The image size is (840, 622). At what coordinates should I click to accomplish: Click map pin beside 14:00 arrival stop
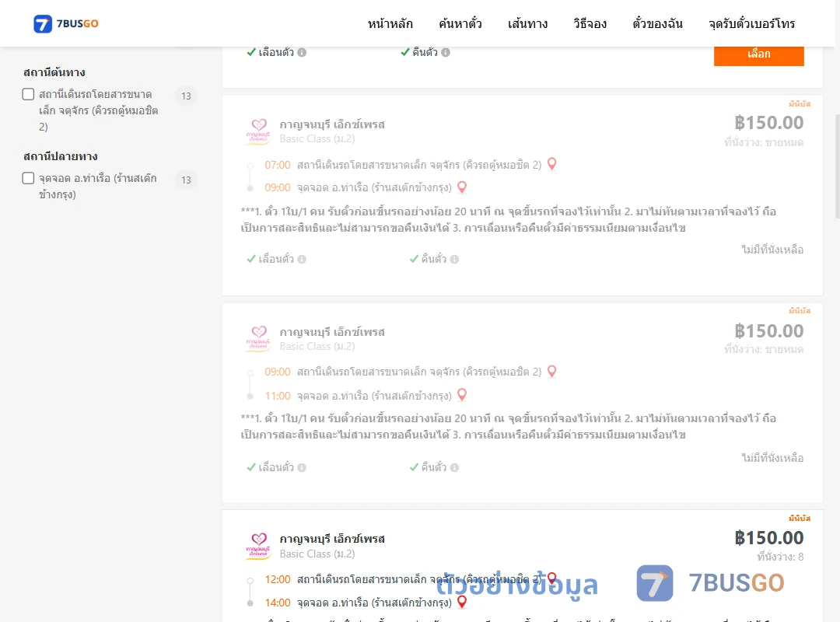click(x=462, y=603)
